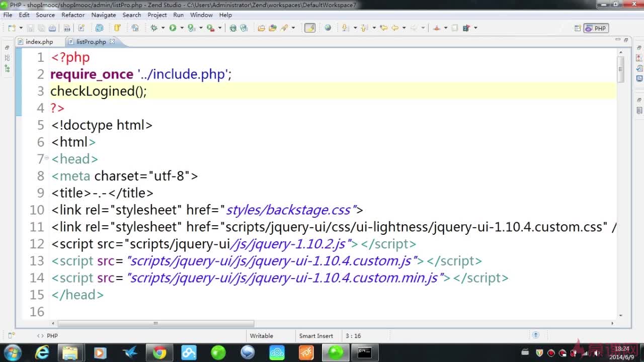
Task: Click the red pin editor icon
Action: tap(437, 28)
